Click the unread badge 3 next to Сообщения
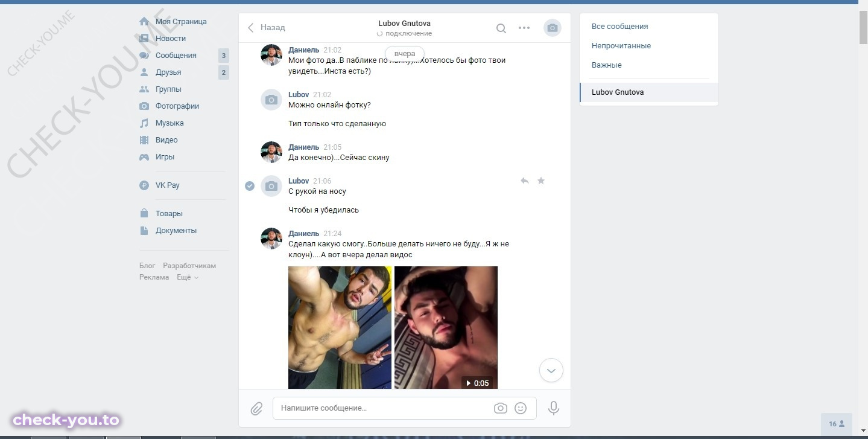The image size is (868, 439). (224, 56)
